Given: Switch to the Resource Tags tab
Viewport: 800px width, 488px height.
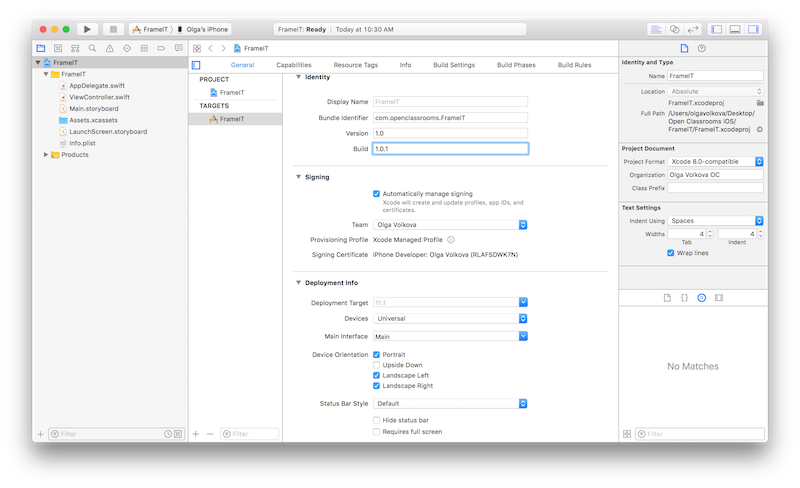Looking at the screenshot, I should click(x=356, y=65).
